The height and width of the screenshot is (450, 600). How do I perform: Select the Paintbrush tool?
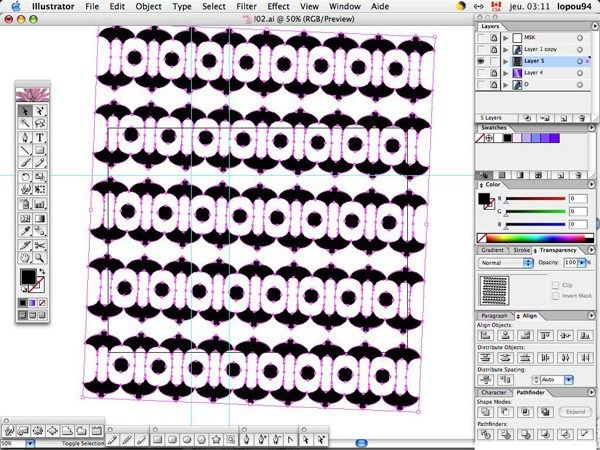pyautogui.click(x=25, y=163)
